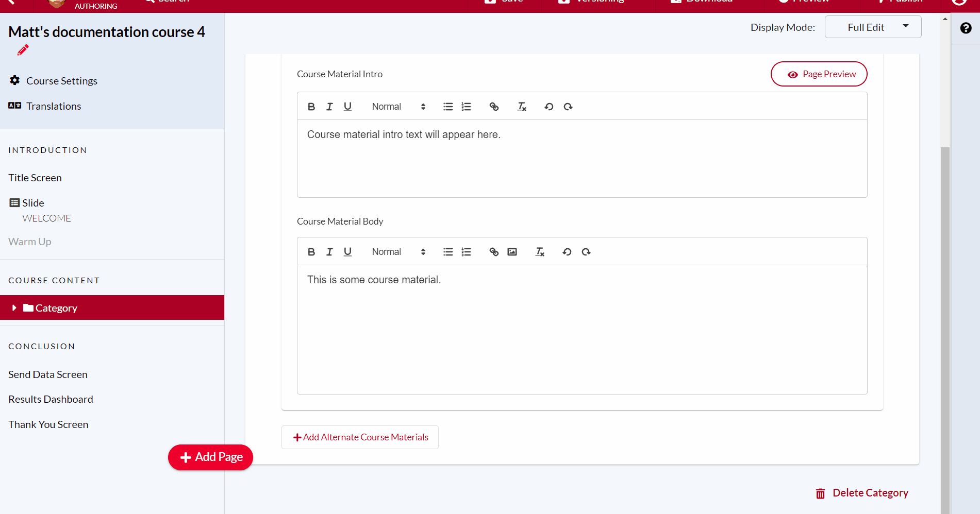Toggle bold formatting in Course Material Intro editor
Viewport: 980px width, 514px height.
point(311,106)
